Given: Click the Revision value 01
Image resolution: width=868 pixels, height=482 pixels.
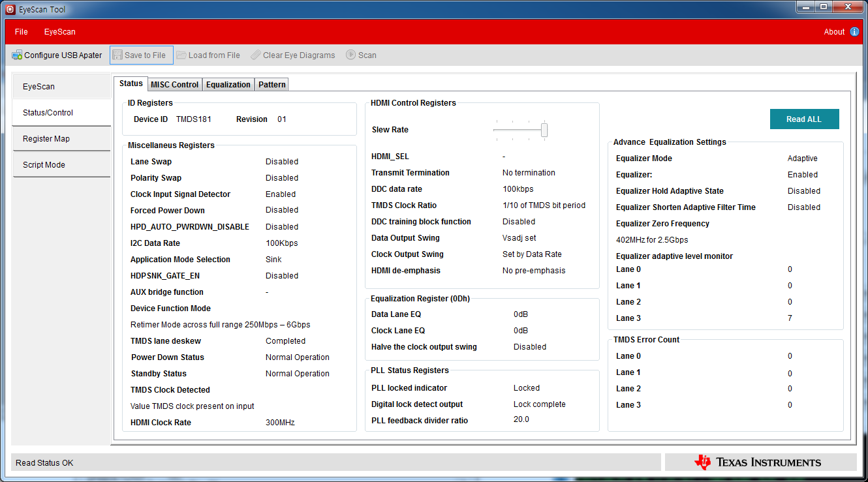Looking at the screenshot, I should coord(282,119).
